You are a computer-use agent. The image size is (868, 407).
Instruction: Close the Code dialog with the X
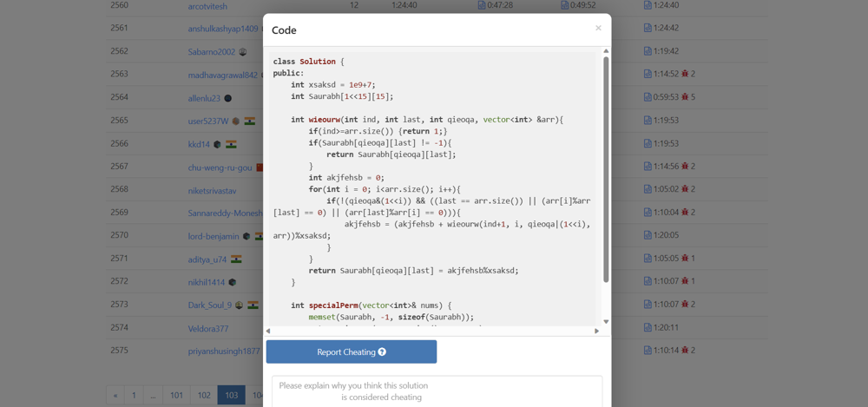pyautogui.click(x=598, y=28)
